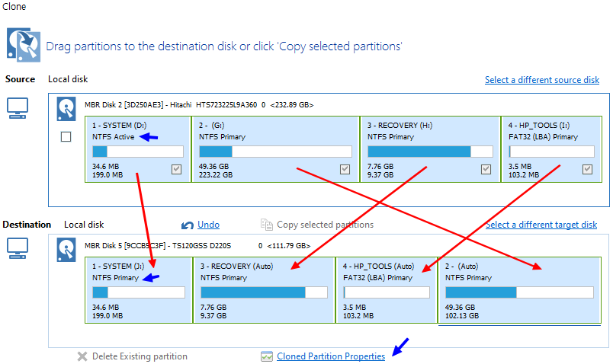613x364 pixels.
Task: Open 'Select a different source disk' link
Action: tap(541, 80)
